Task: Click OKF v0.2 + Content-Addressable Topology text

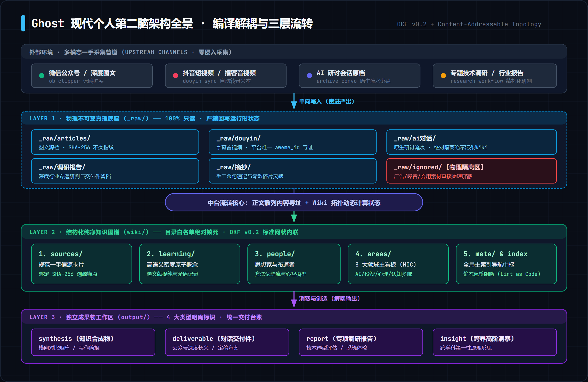Action: [469, 24]
